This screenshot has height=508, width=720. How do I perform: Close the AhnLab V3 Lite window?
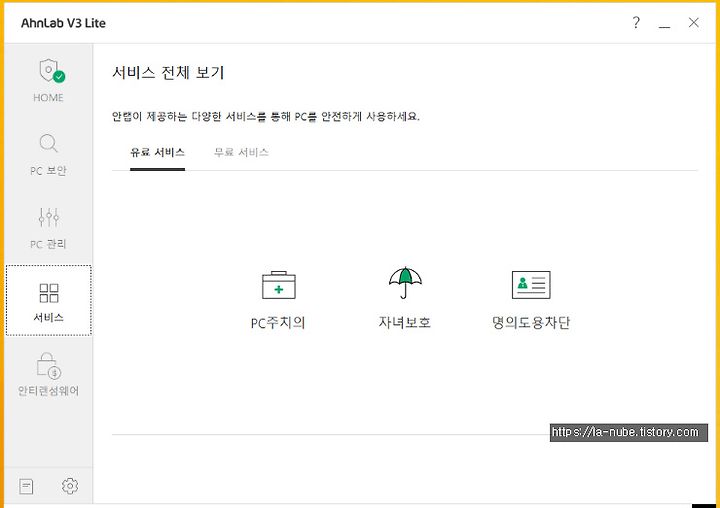coord(693,23)
